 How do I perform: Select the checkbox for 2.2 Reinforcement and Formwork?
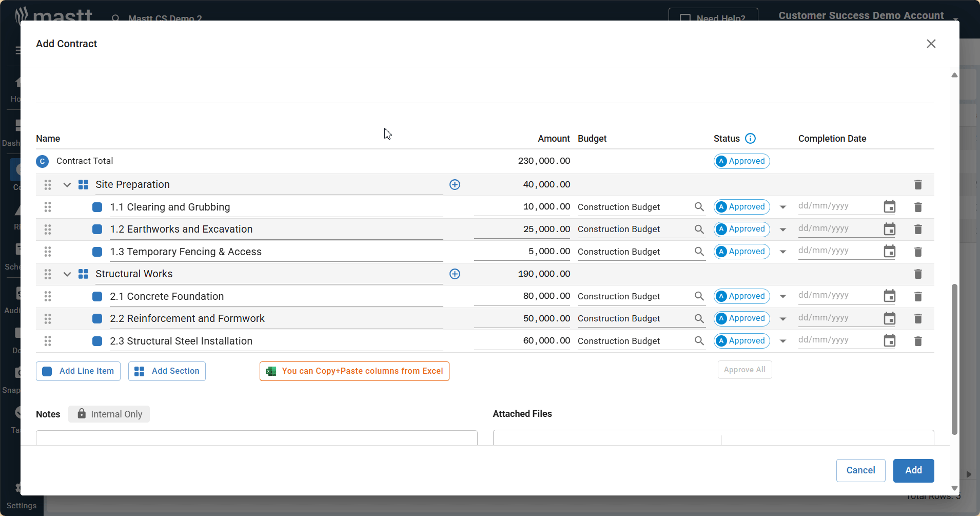(x=97, y=318)
